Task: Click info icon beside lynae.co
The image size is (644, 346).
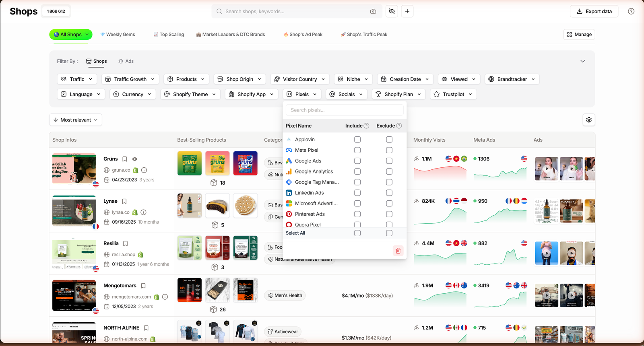Action: click(x=144, y=212)
